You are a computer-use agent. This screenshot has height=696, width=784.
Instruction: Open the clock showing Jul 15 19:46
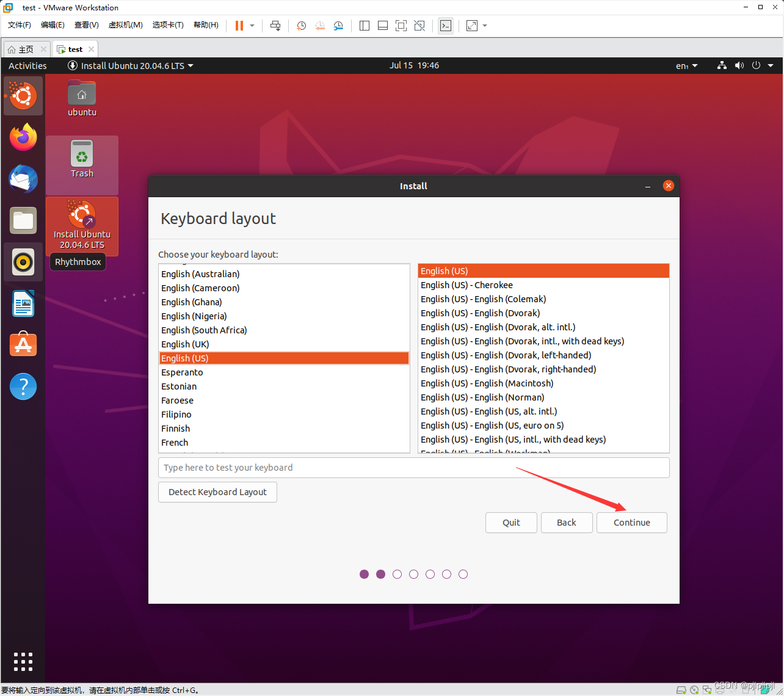pyautogui.click(x=415, y=65)
